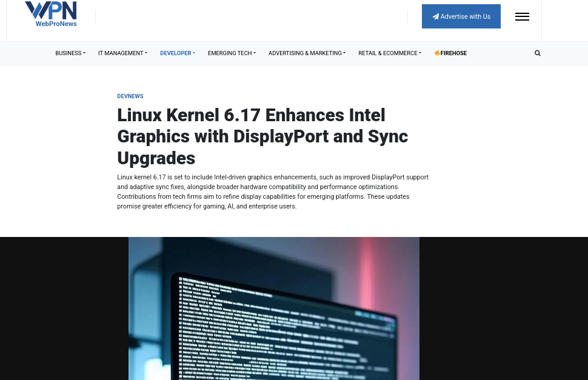Expand the IT Management dropdown menu

tap(122, 53)
